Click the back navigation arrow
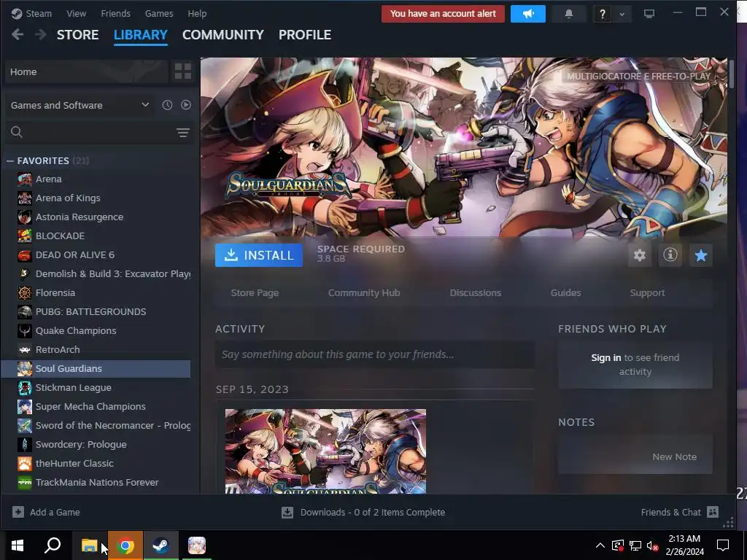This screenshot has height=560, width=747. click(18, 34)
